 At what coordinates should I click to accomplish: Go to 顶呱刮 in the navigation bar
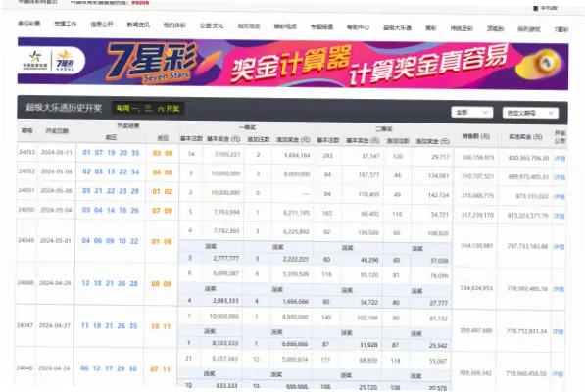(x=495, y=28)
